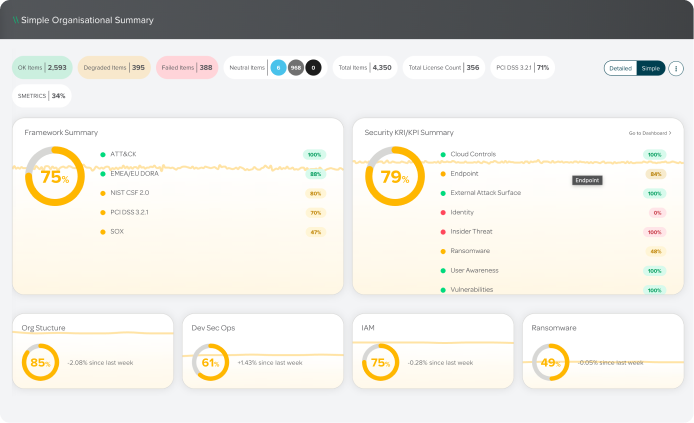Select the EMEA/EU DORA framework row

213,174
